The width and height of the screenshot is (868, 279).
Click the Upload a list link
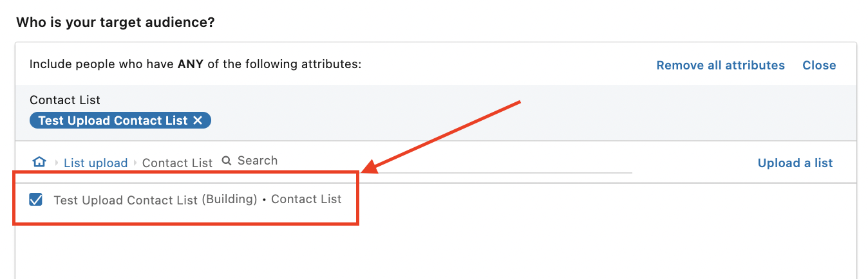(x=795, y=163)
